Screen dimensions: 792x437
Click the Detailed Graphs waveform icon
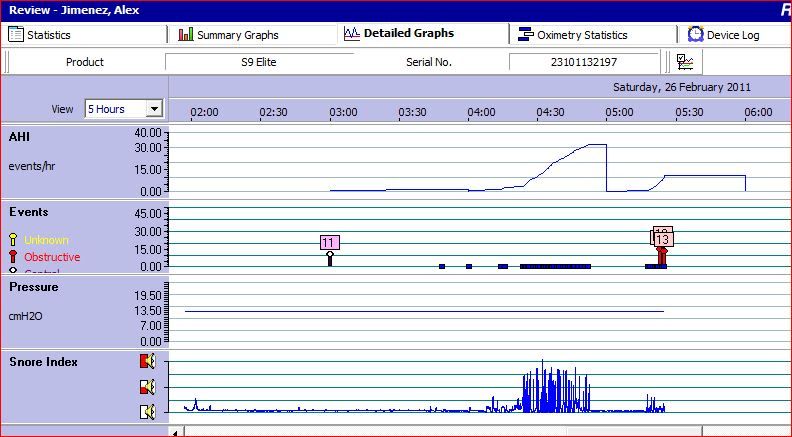[x=352, y=34]
